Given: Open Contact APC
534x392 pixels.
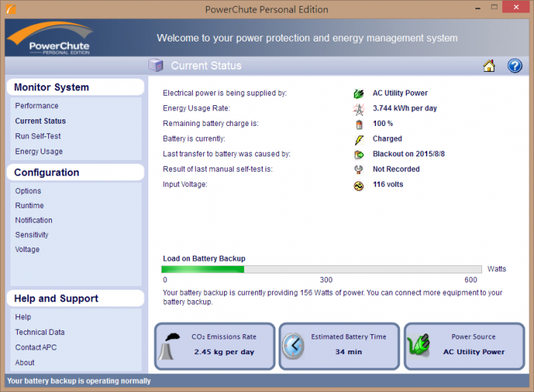Looking at the screenshot, I should [x=36, y=348].
